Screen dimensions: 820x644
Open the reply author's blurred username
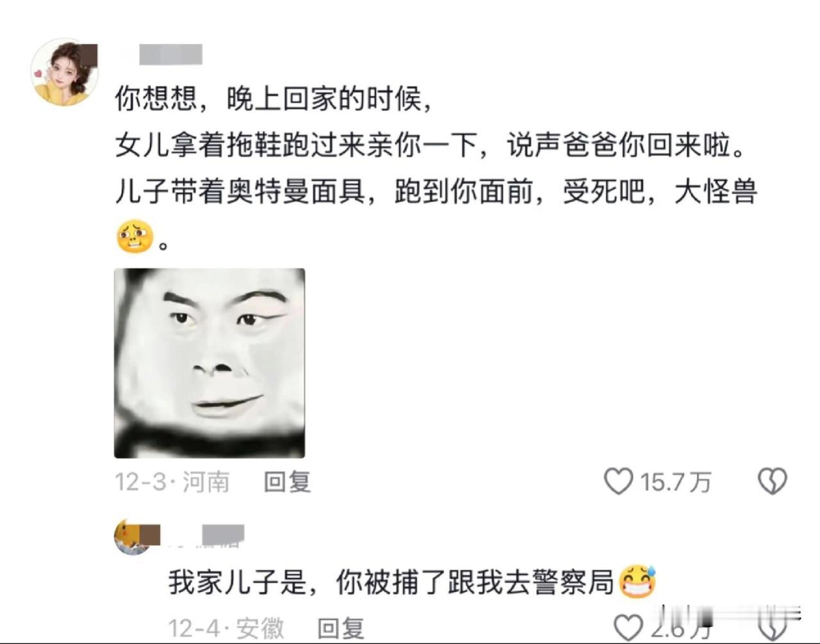click(223, 535)
